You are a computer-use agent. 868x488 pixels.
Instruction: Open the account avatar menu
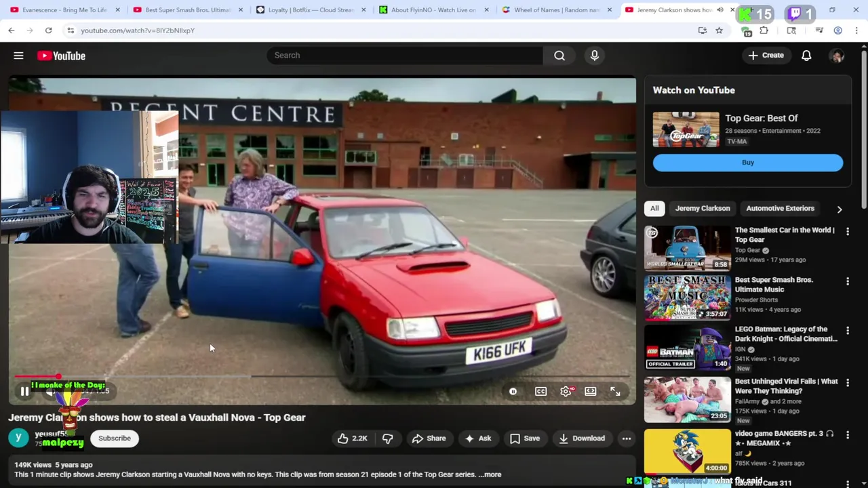pos(837,56)
